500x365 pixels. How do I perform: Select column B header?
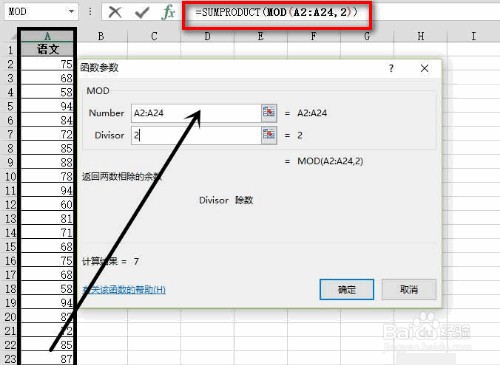pyautogui.click(x=101, y=36)
